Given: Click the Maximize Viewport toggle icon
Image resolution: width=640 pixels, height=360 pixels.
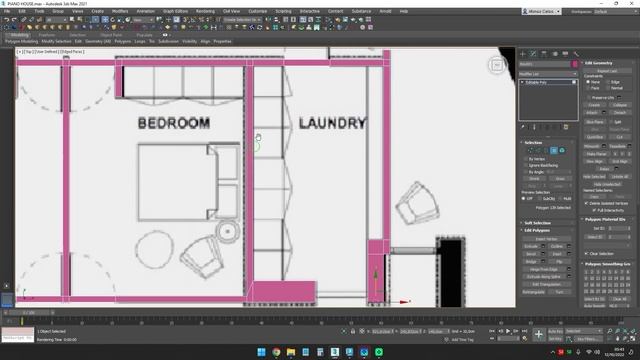Looking at the screenshot, I should (633, 339).
